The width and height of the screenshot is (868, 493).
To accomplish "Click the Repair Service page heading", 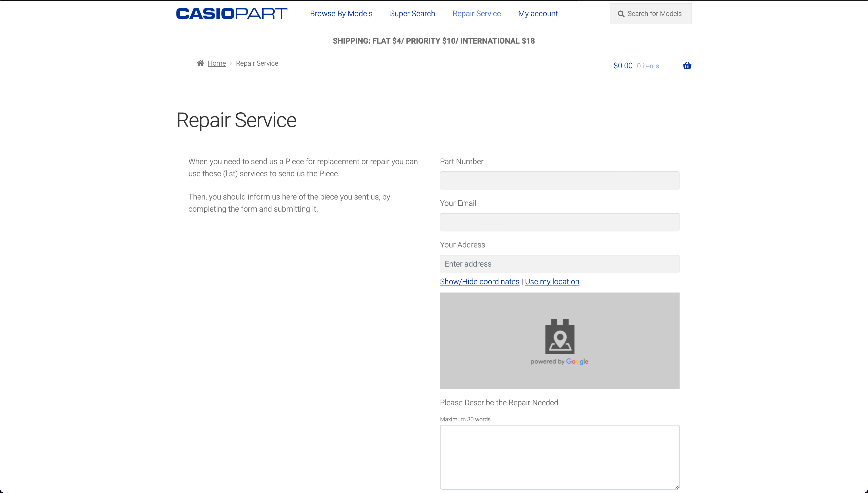I will pyautogui.click(x=236, y=120).
